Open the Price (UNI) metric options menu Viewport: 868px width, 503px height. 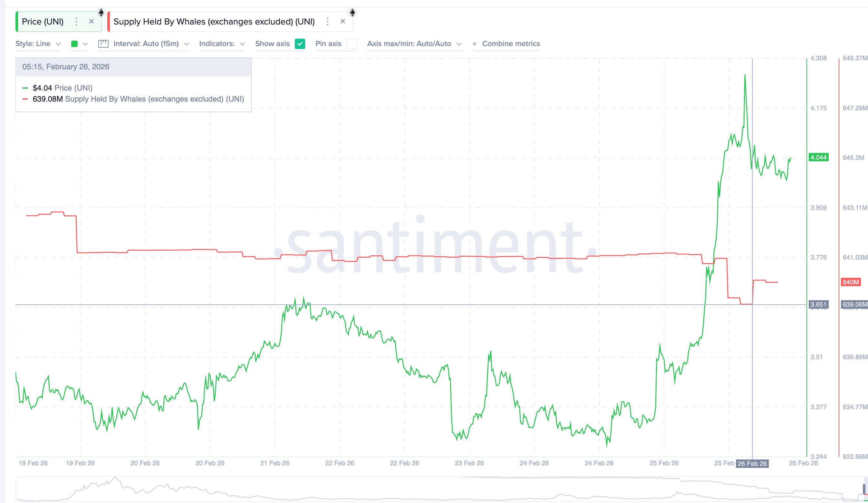pos(76,21)
